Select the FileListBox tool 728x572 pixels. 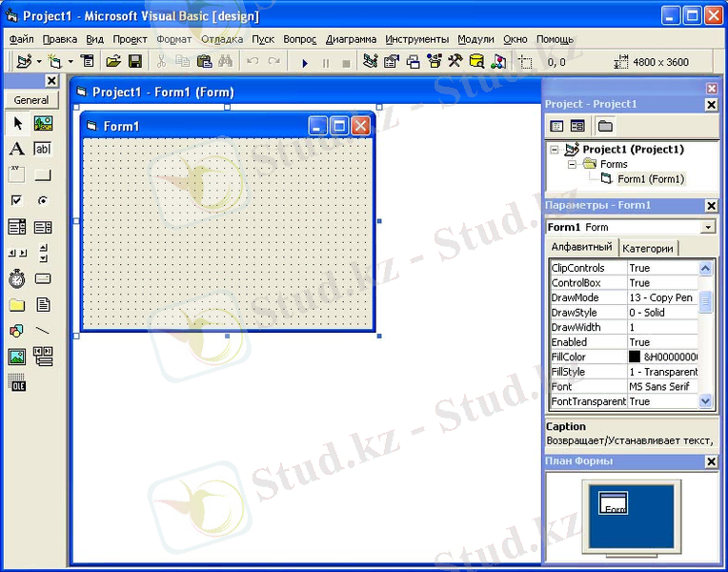point(43,305)
